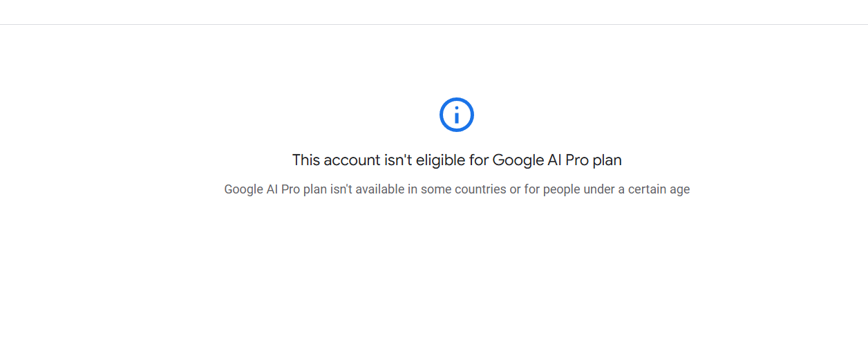
Task: Click "people under a certain age" text
Action: tap(616, 189)
